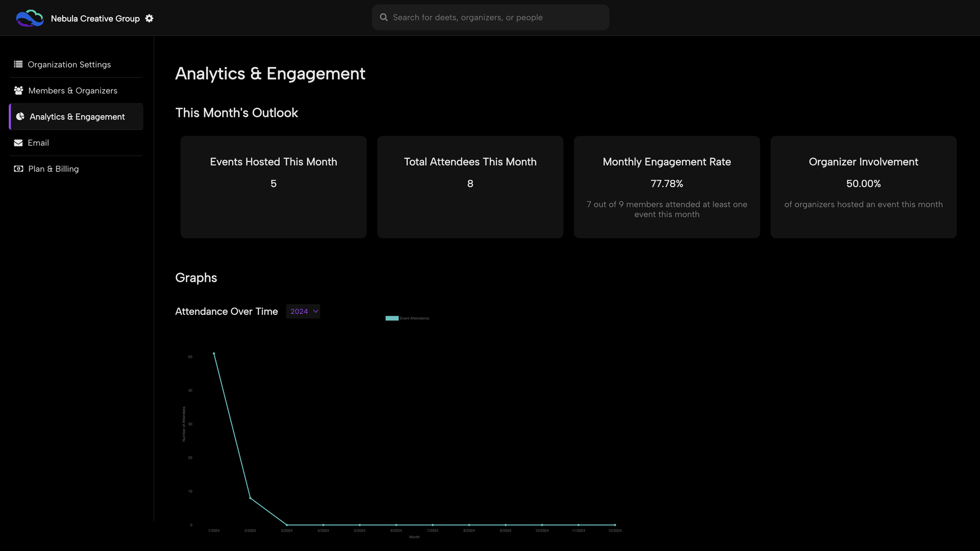
Task: Click the search input field
Action: [x=490, y=17]
